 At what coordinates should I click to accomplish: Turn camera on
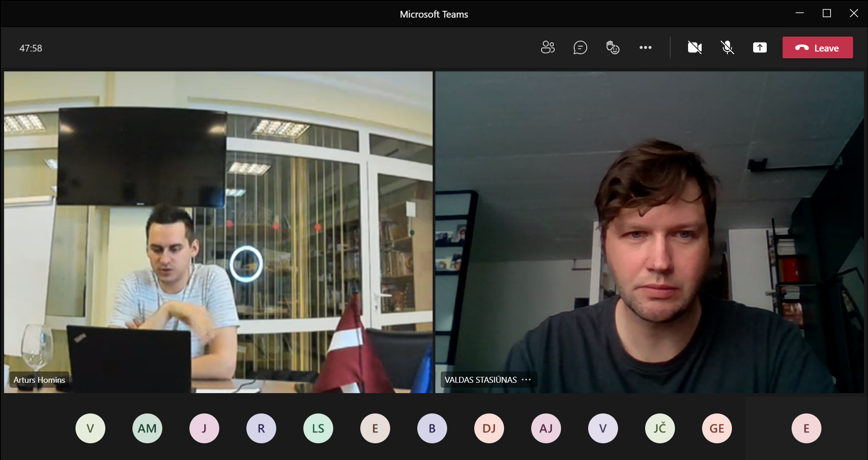[x=695, y=47]
